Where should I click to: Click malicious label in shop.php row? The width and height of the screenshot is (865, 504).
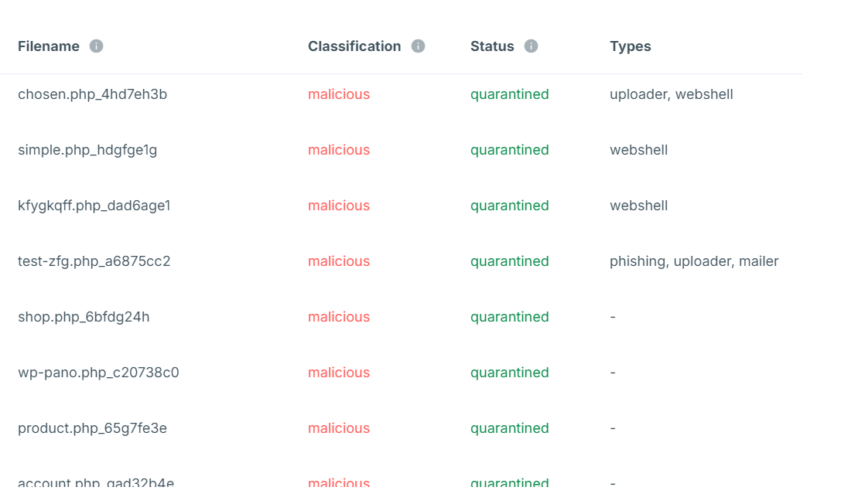[339, 317]
